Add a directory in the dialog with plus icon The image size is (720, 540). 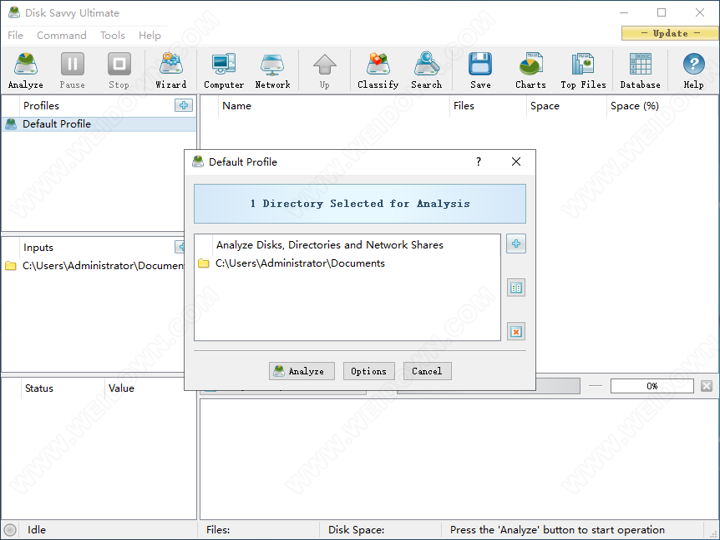(x=516, y=244)
